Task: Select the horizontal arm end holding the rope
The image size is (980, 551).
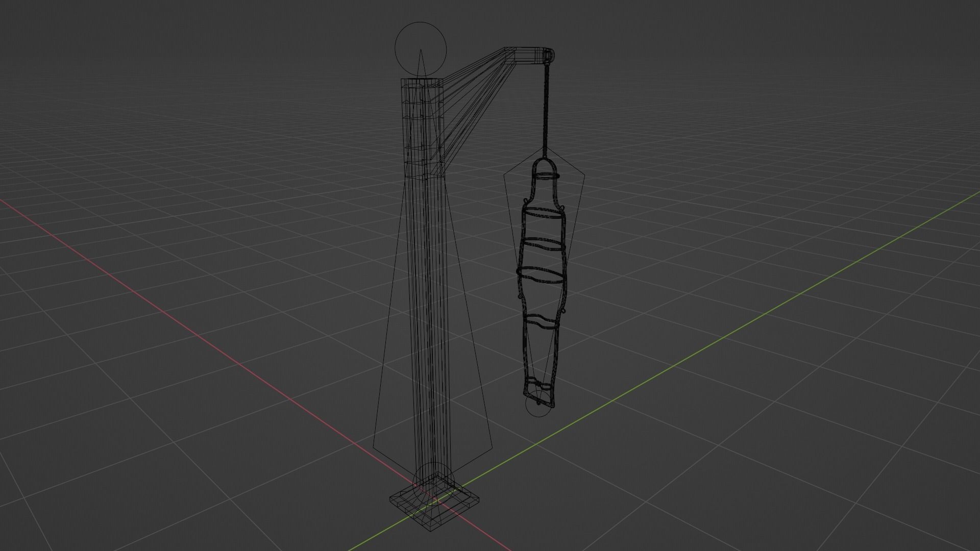Action: [x=529, y=55]
